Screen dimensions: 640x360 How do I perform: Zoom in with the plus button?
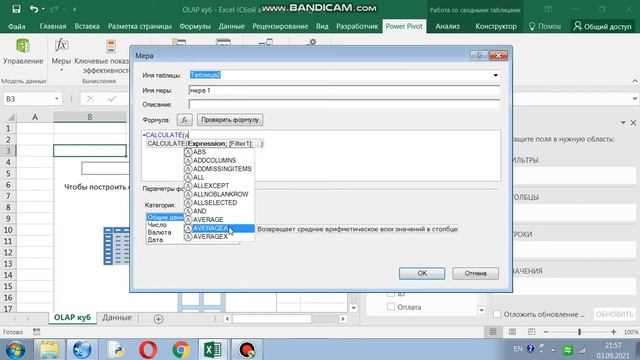(x=613, y=332)
